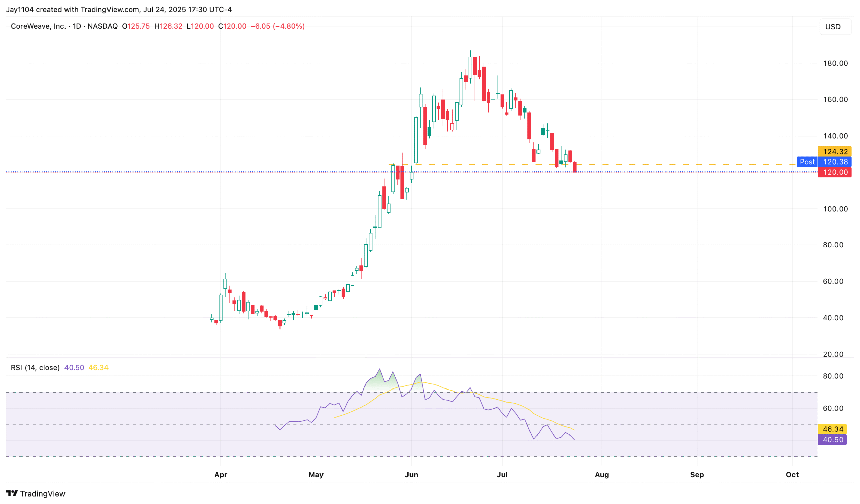Click the Jay1104 created with TradingView.com caption
Viewport: 860px width, 504px height.
click(119, 9)
